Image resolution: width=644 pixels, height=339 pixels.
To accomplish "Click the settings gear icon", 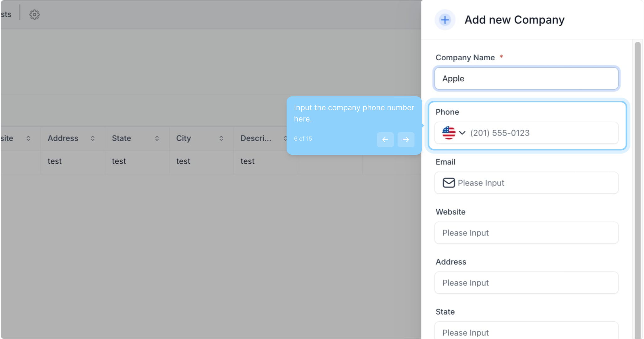I will (x=34, y=14).
